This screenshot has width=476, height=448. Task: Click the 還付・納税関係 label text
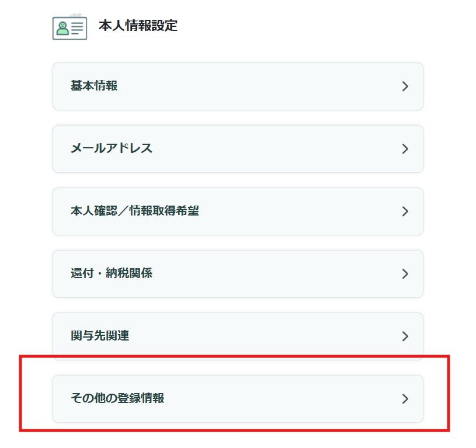pos(112,273)
